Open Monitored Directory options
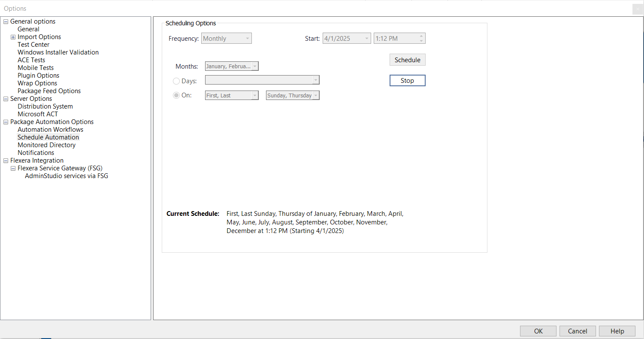The width and height of the screenshot is (644, 339). [x=46, y=145]
